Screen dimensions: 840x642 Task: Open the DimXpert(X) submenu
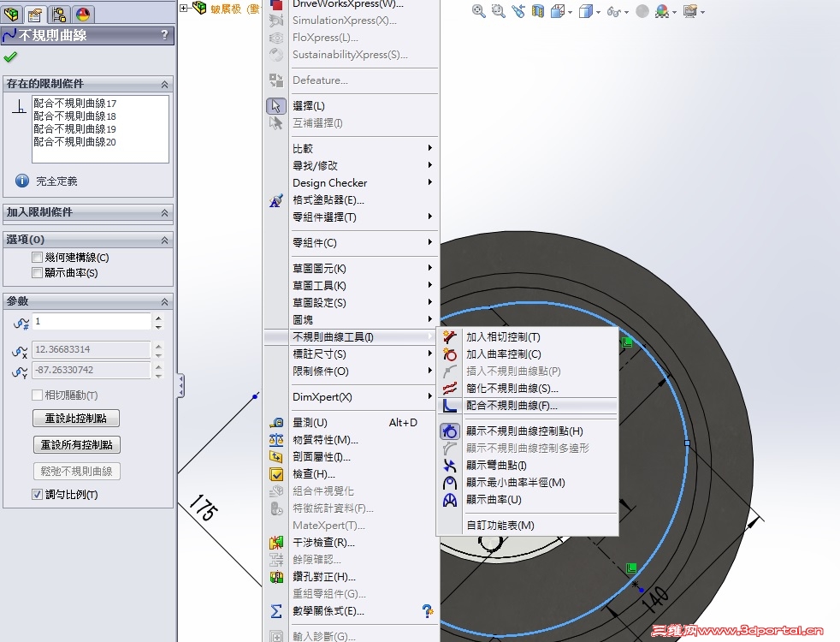click(352, 397)
